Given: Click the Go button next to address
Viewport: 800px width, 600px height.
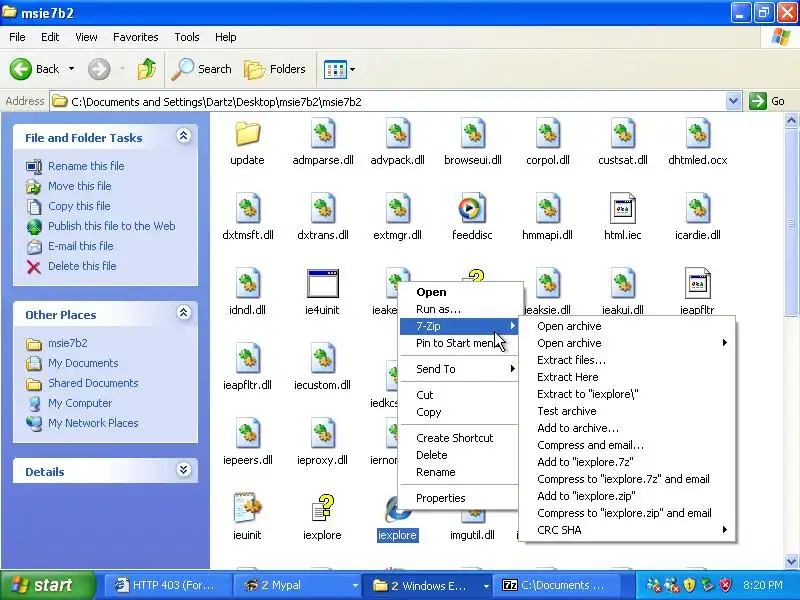Looking at the screenshot, I should pos(768,101).
